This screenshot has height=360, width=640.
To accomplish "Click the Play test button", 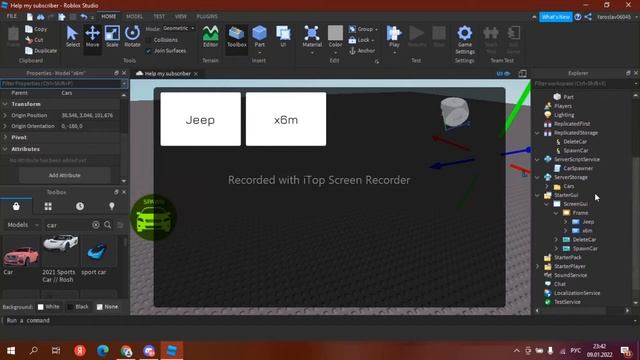I will (x=394, y=36).
